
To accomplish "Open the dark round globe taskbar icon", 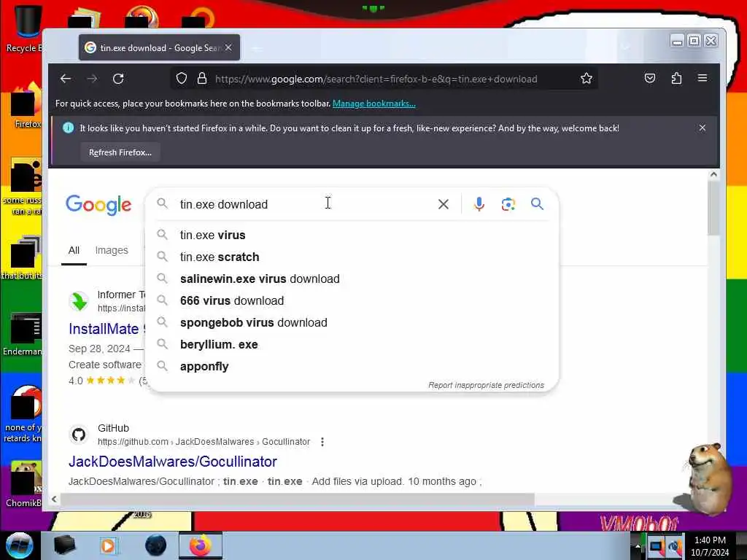I will [155, 545].
